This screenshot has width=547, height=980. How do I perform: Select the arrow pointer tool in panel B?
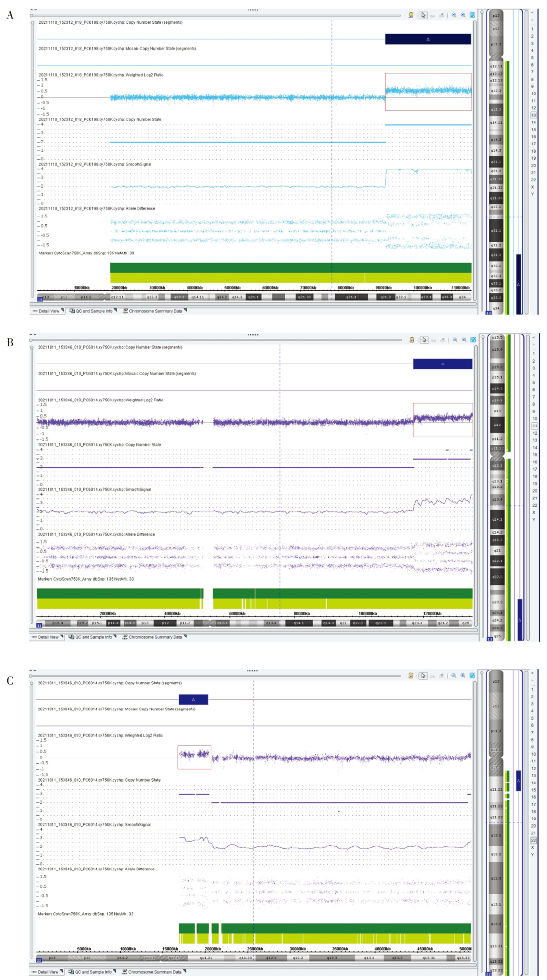pos(424,340)
